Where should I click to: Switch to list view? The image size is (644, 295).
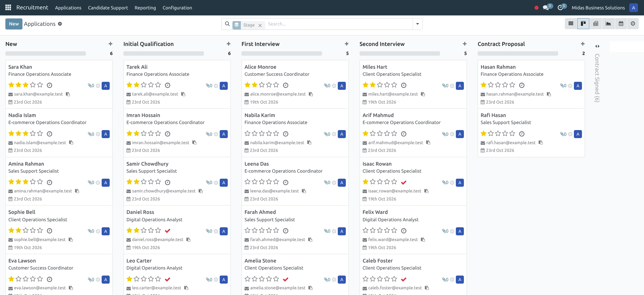(571, 23)
